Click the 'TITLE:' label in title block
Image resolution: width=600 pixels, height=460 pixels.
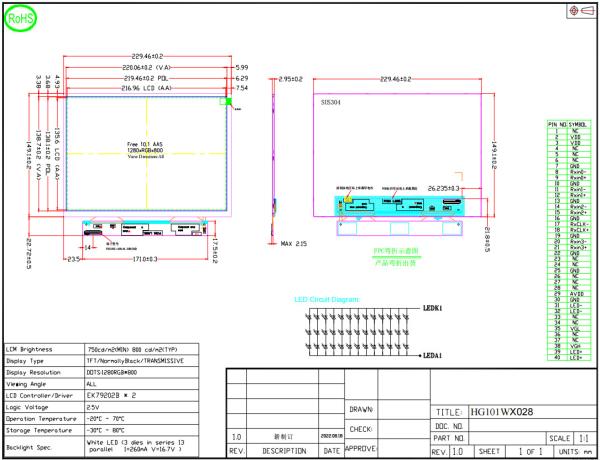pyautogui.click(x=449, y=413)
